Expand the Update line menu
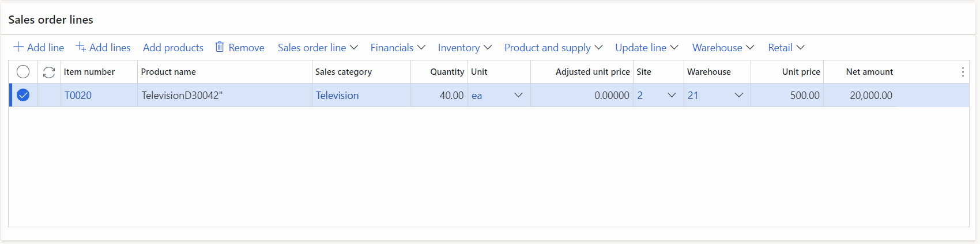The height and width of the screenshot is (244, 980). 646,48
